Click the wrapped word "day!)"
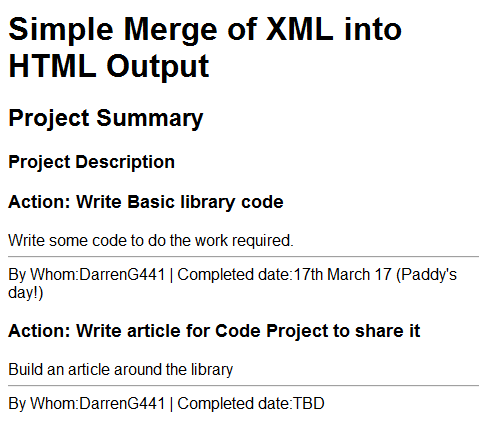479x437 pixels. click(26, 293)
